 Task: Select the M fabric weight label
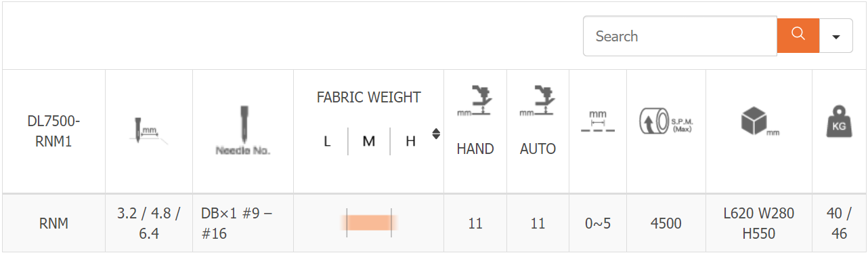(x=369, y=142)
